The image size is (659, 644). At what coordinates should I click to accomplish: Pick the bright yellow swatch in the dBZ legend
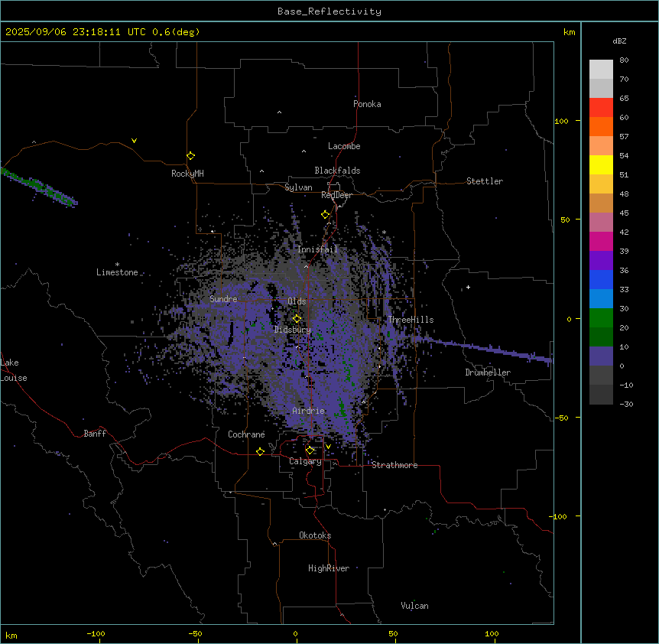coord(601,164)
